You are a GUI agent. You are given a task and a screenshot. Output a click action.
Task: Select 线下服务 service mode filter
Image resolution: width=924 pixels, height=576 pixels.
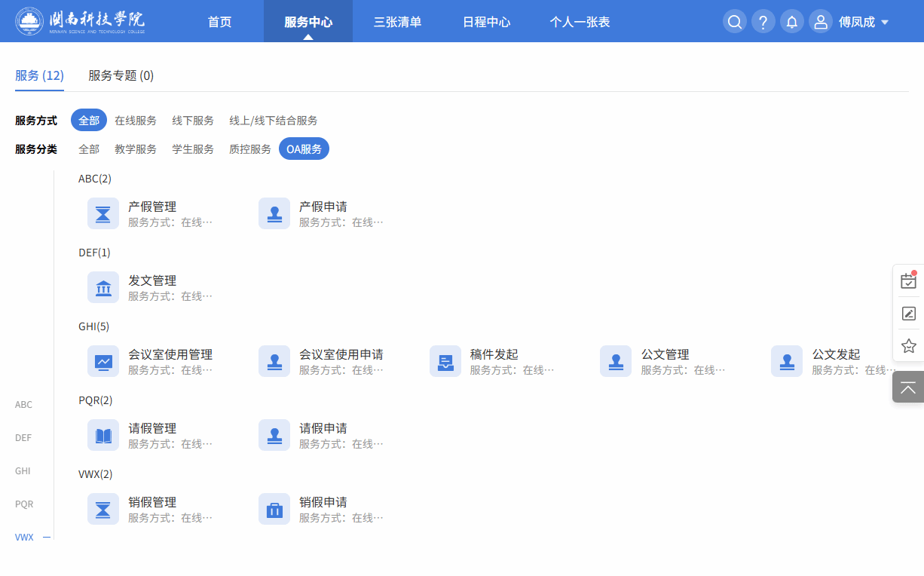pos(193,121)
